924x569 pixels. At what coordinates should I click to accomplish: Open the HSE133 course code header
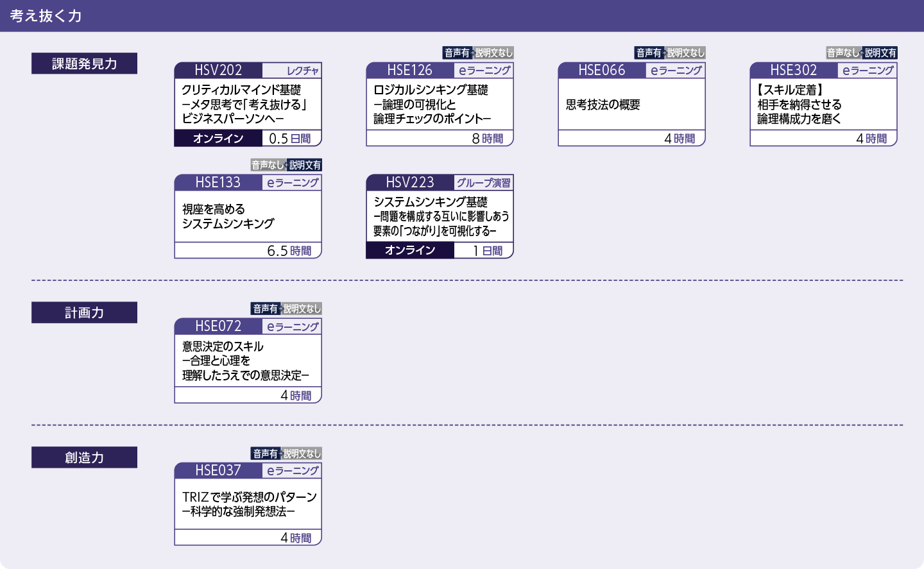[218, 183]
